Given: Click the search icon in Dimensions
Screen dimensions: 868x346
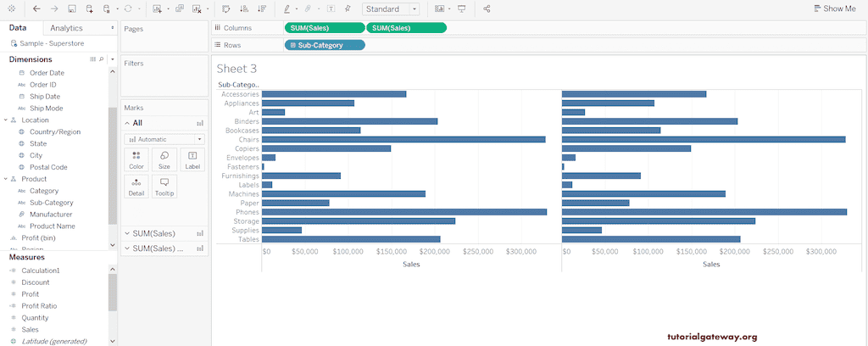Looking at the screenshot, I should pos(101,59).
